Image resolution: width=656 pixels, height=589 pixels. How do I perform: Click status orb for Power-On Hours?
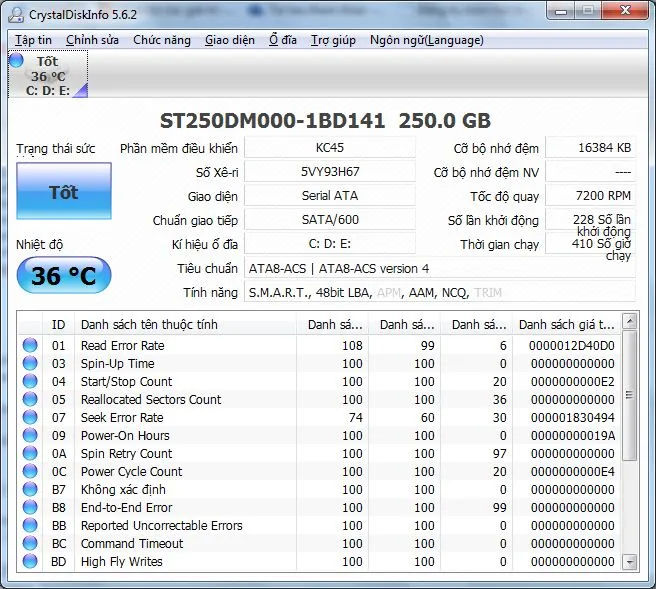click(x=30, y=435)
